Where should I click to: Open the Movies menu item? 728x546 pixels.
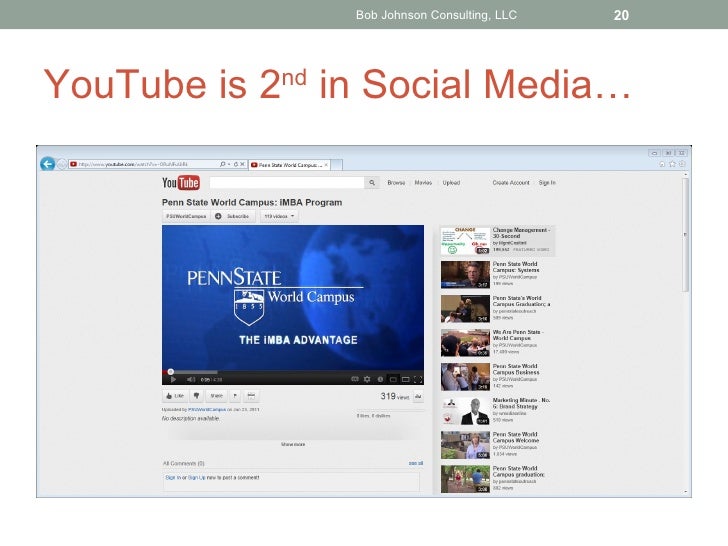coord(423,183)
